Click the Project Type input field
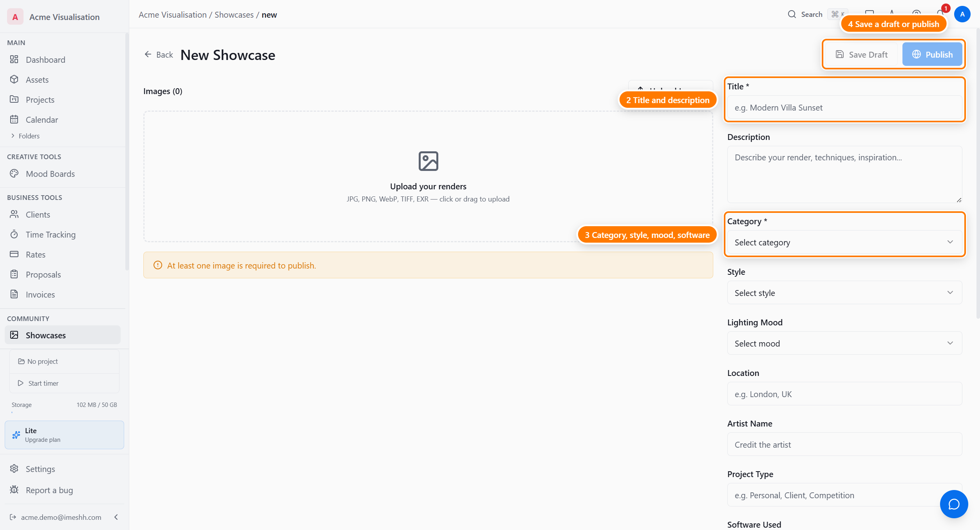Screen dimensions: 980x530 (x=844, y=495)
